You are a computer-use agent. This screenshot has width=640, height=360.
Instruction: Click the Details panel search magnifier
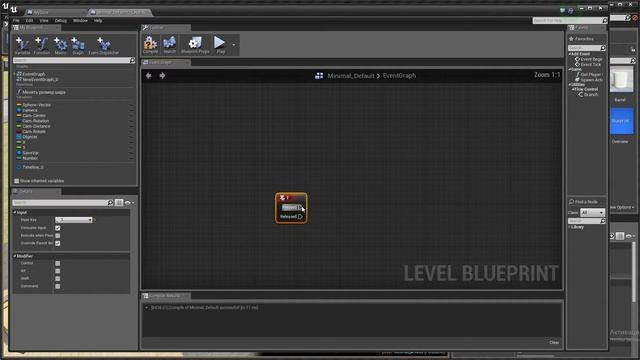pos(110,203)
